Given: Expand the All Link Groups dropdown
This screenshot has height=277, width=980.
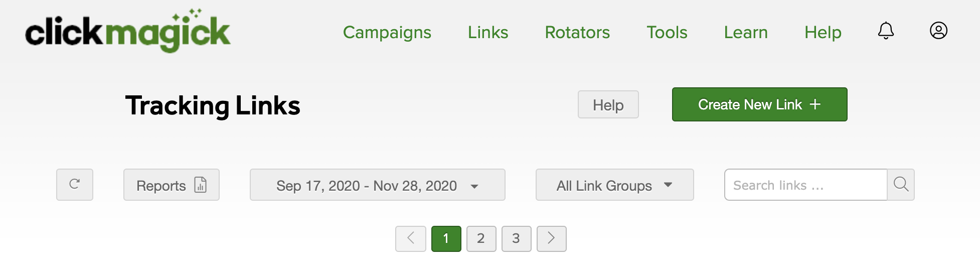Looking at the screenshot, I should pyautogui.click(x=614, y=185).
